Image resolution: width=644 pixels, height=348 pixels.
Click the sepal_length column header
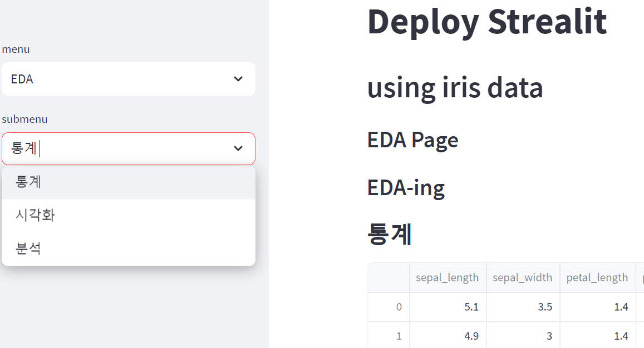(x=448, y=278)
